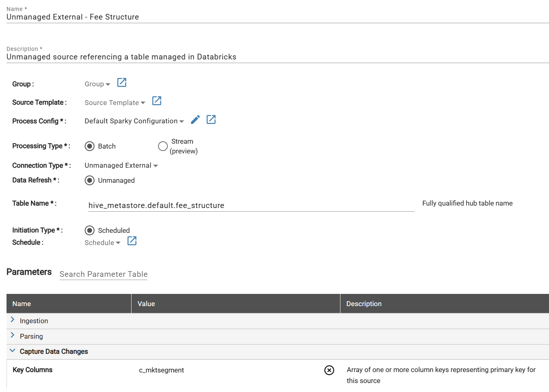Expand the Ingestion parameter section

point(12,320)
